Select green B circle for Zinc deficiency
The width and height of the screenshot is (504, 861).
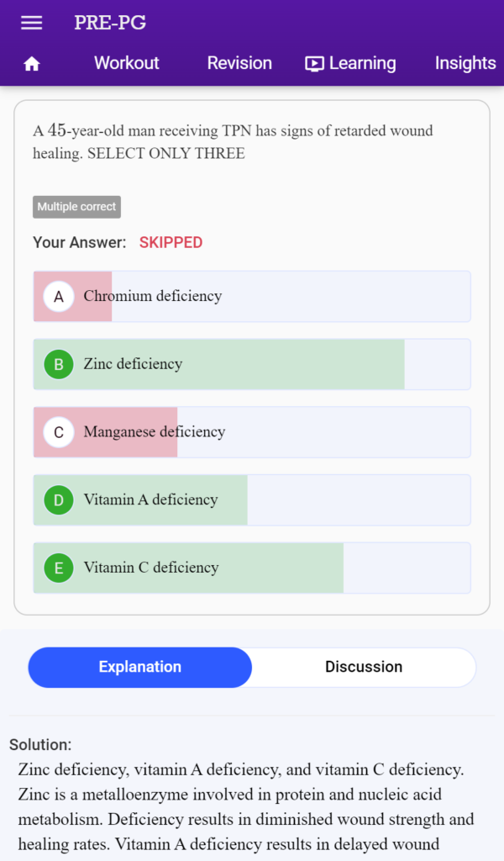[x=59, y=364]
